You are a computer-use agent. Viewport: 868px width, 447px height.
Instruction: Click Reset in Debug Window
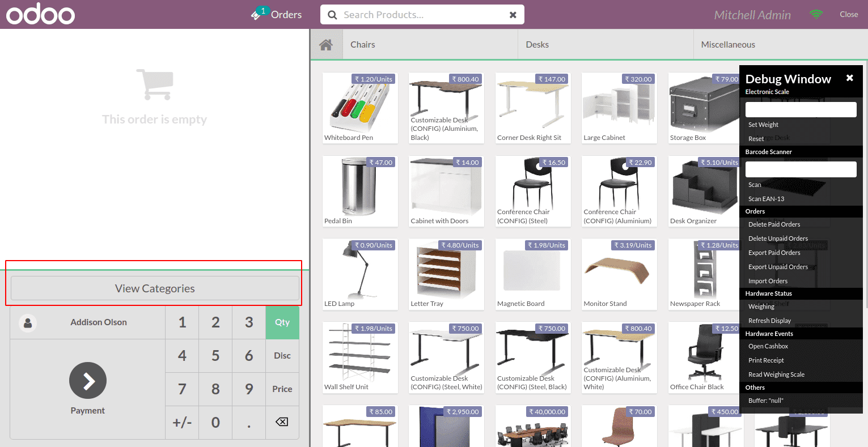[756, 139]
